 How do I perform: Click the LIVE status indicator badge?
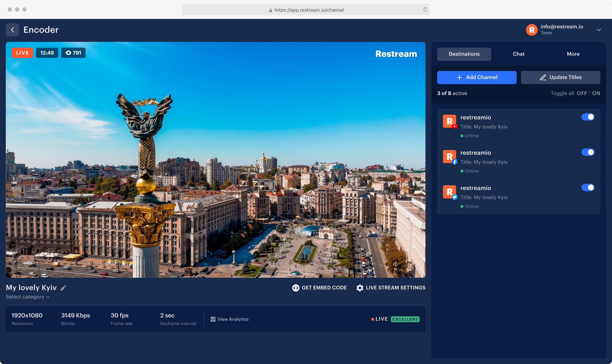[22, 52]
